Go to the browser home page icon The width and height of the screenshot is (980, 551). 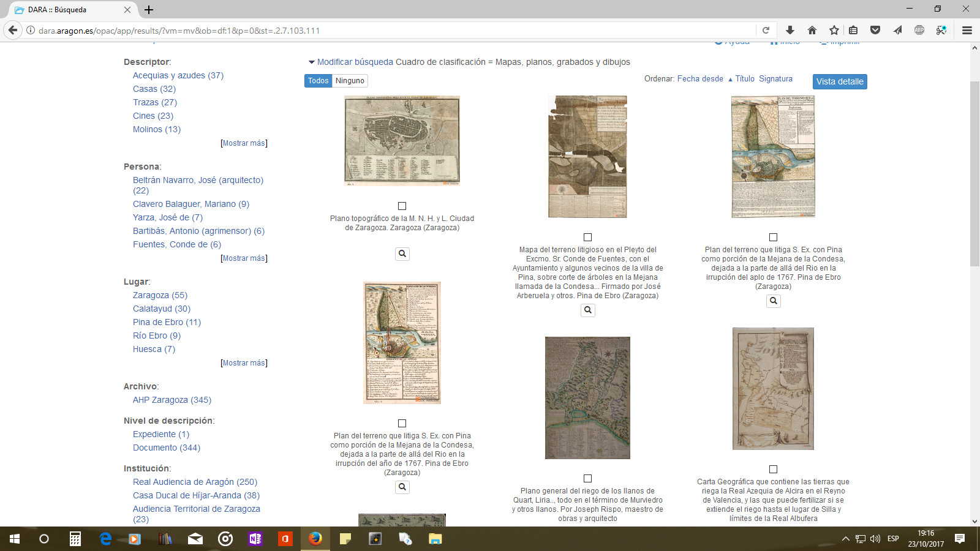(812, 30)
